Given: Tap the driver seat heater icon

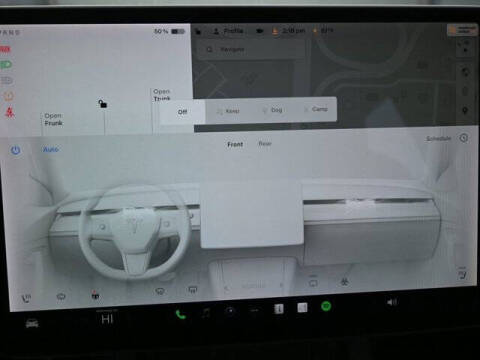Looking at the screenshot, I should pos(26,298).
